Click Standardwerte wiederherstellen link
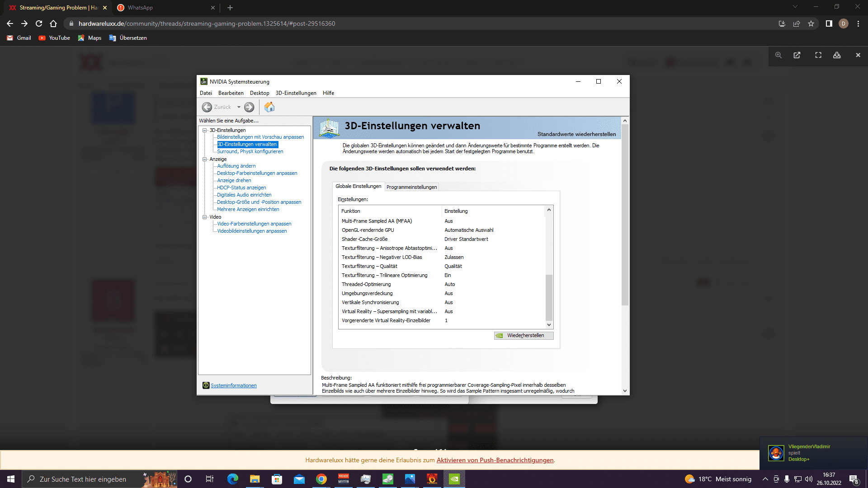868x488 pixels. pyautogui.click(x=576, y=134)
